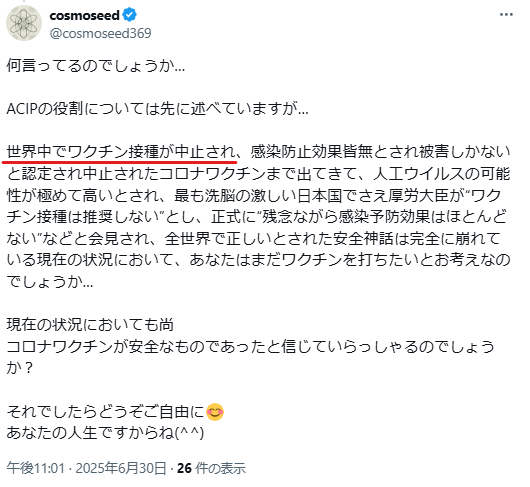Open the cosmoseed profile avatar

(24, 24)
